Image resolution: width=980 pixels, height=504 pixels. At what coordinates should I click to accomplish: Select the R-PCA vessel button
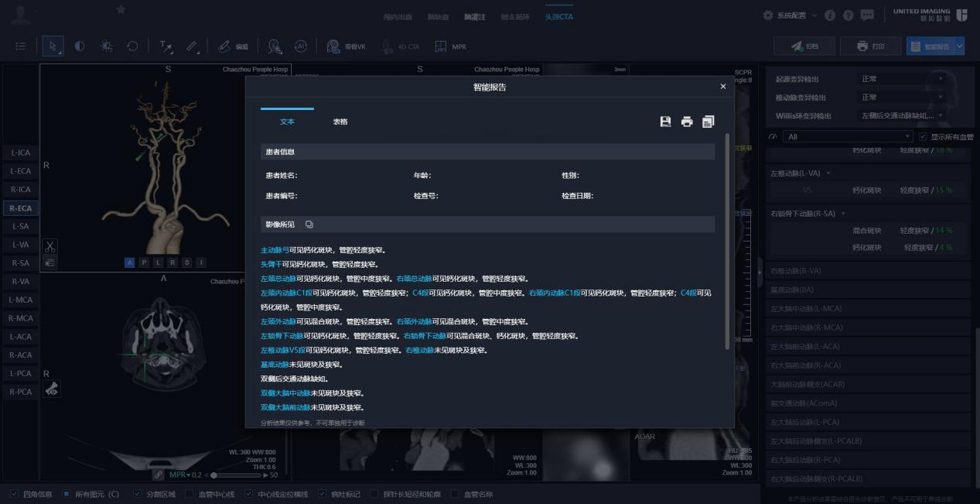[x=20, y=392]
